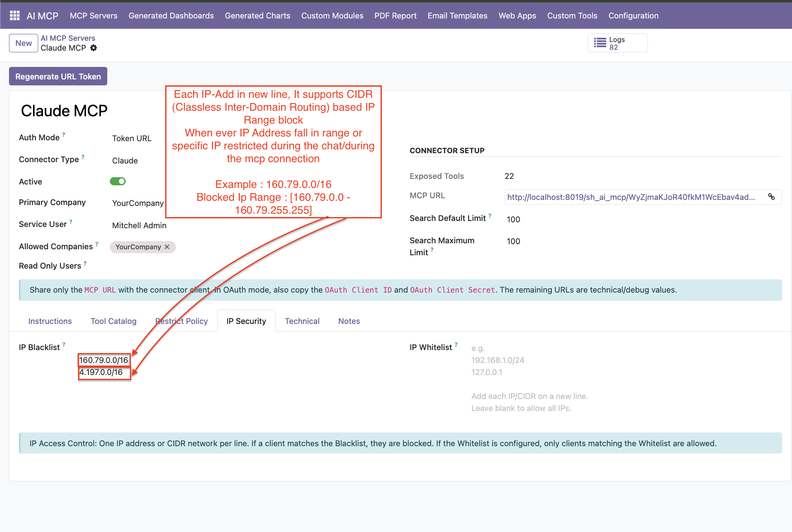Screen dimensions: 792x532
Task: Show Allowed Companies help question mark
Action: [x=97, y=244]
